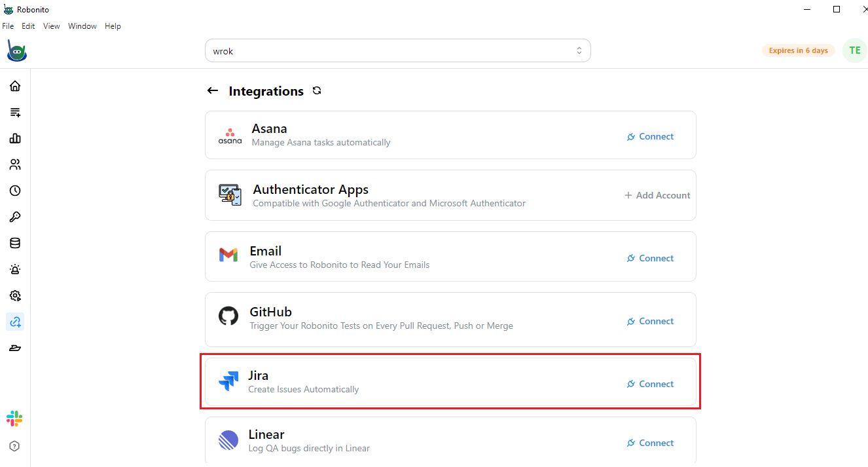Open the help question-mark icon
Image resolution: width=868 pixels, height=467 pixels.
coord(14,446)
